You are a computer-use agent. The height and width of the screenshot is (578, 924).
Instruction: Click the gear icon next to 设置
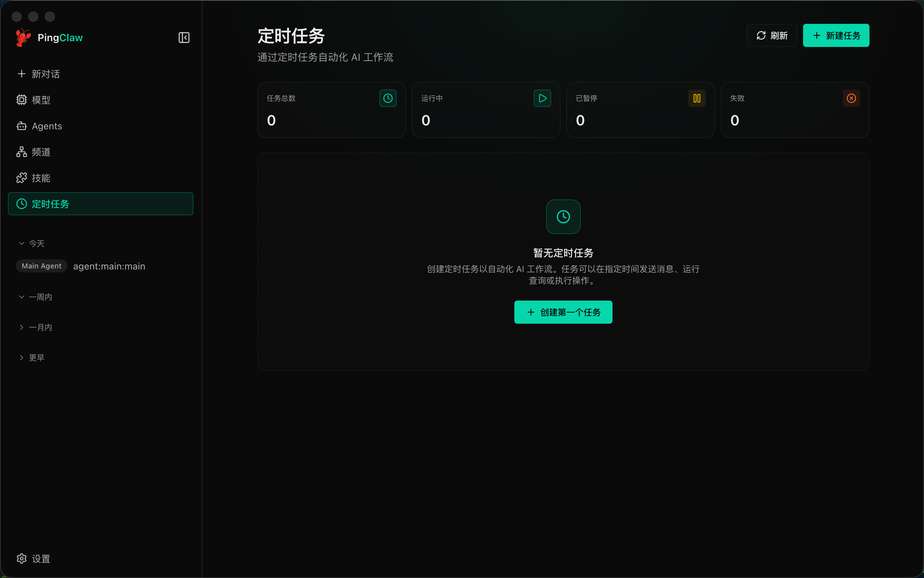22,559
